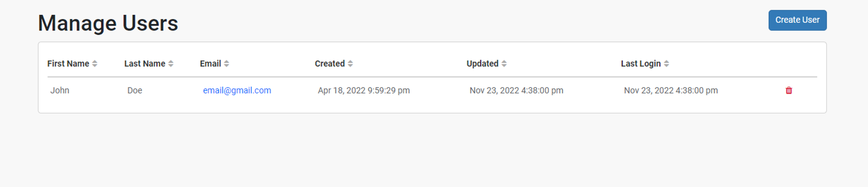
Task: Select the Last Login column header label
Action: pos(641,63)
